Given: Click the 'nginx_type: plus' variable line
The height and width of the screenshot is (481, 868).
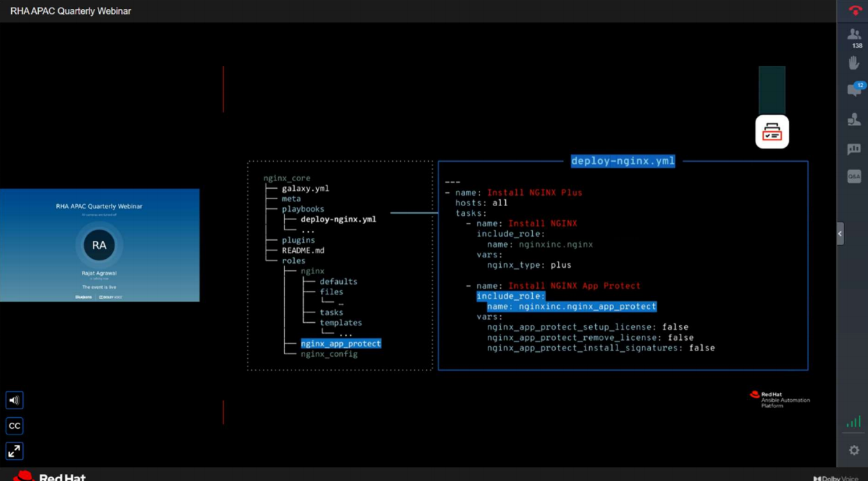Looking at the screenshot, I should 529,265.
